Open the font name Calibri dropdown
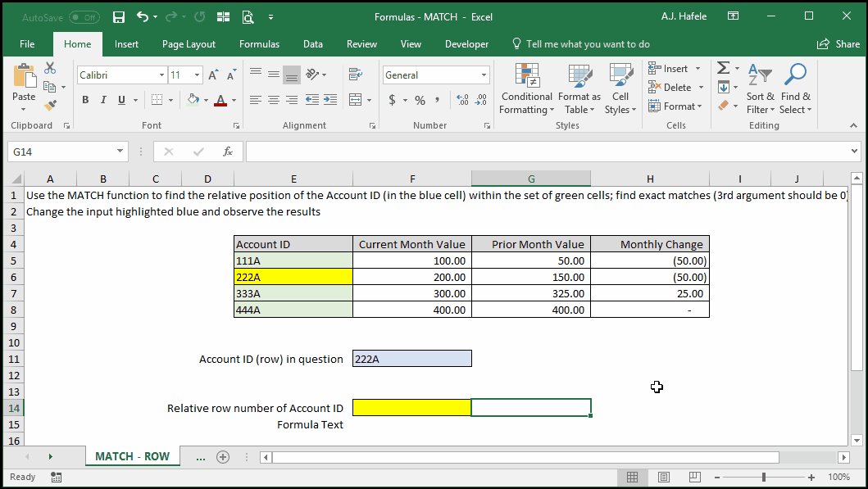The height and width of the screenshot is (489, 868). click(x=161, y=75)
